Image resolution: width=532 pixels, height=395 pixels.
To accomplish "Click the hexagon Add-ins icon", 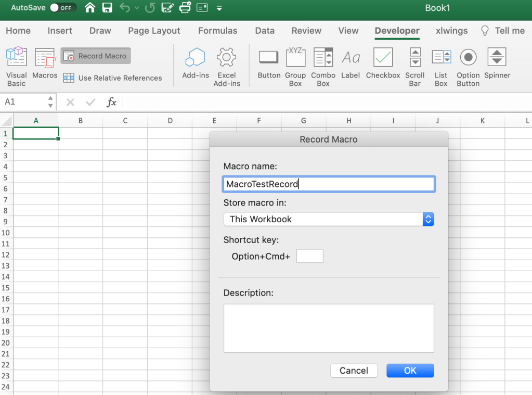I will pos(196,63).
